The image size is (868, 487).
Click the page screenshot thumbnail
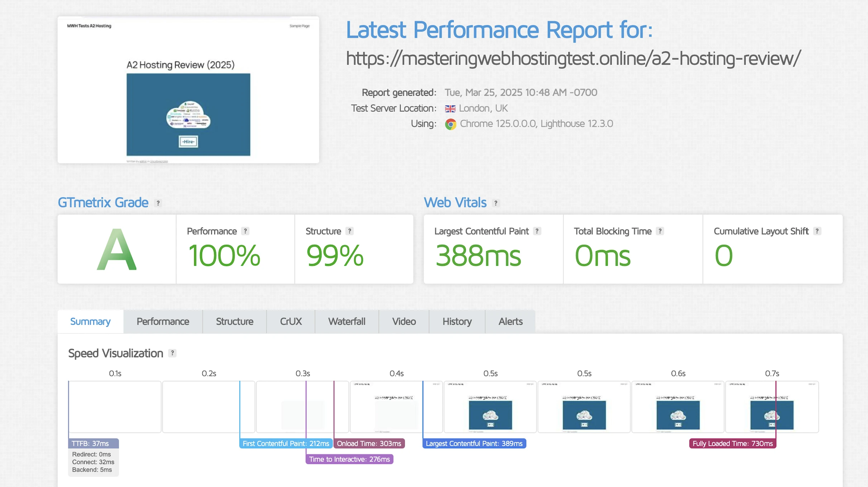pyautogui.click(x=188, y=90)
